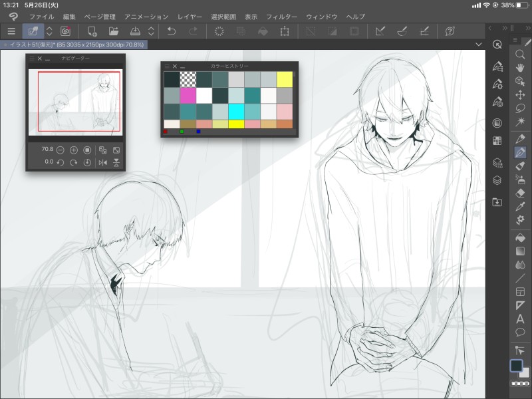Select the Balloon speech bubble tool
The image size is (532, 399).
(520, 332)
